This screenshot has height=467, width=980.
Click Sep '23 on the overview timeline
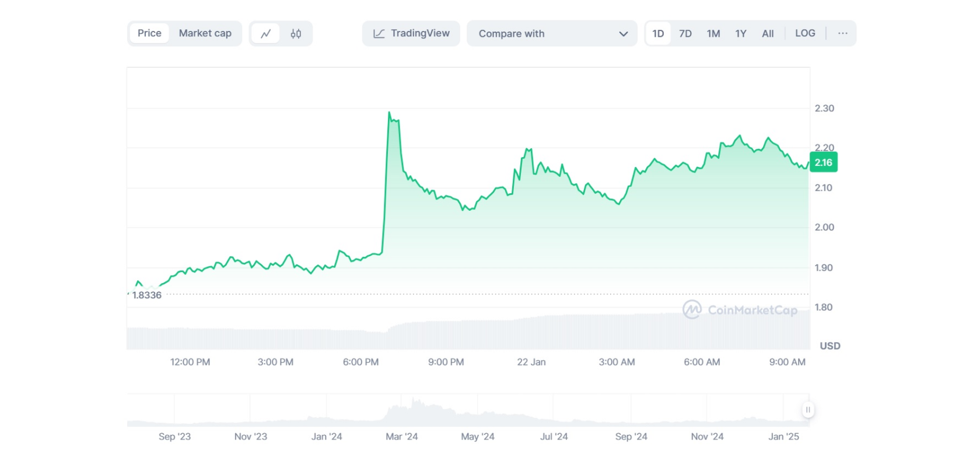click(174, 437)
